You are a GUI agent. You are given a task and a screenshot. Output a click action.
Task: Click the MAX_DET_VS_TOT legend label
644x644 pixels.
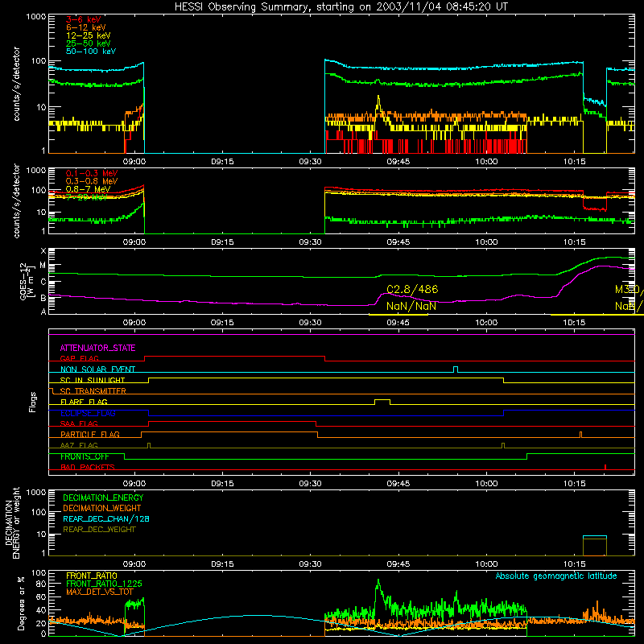pyautogui.click(x=100, y=592)
